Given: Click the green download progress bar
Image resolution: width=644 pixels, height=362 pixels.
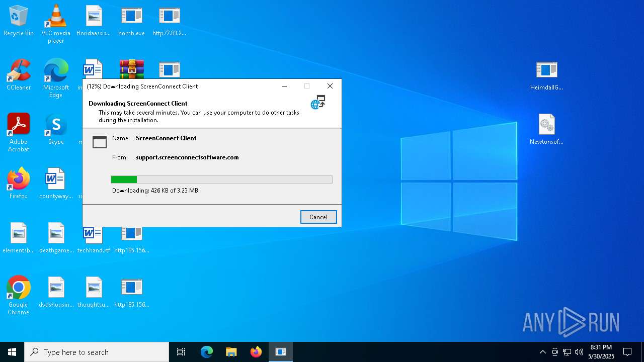Looking at the screenshot, I should point(221,179).
